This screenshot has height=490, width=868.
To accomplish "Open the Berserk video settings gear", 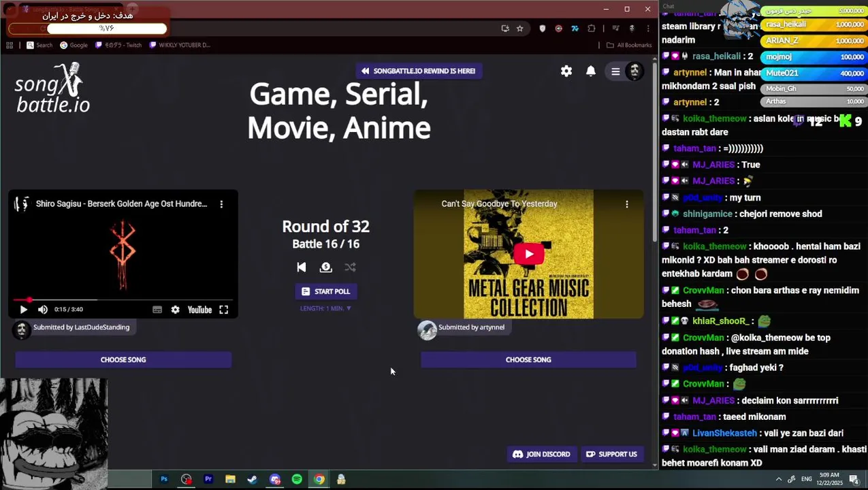I will [x=176, y=310].
